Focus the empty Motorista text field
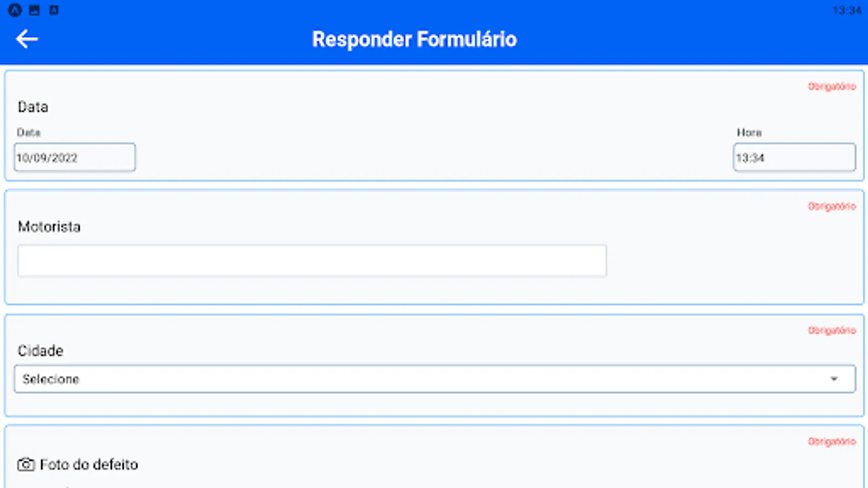 [312, 260]
